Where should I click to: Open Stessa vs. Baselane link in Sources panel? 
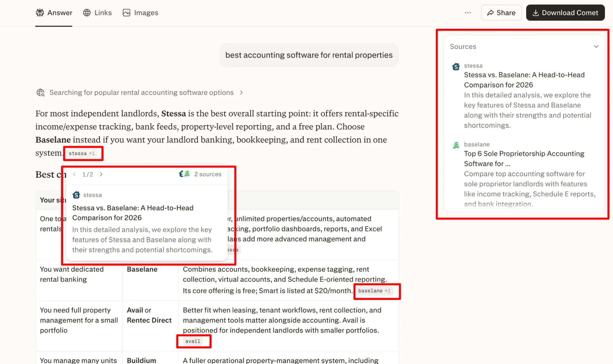pos(524,80)
